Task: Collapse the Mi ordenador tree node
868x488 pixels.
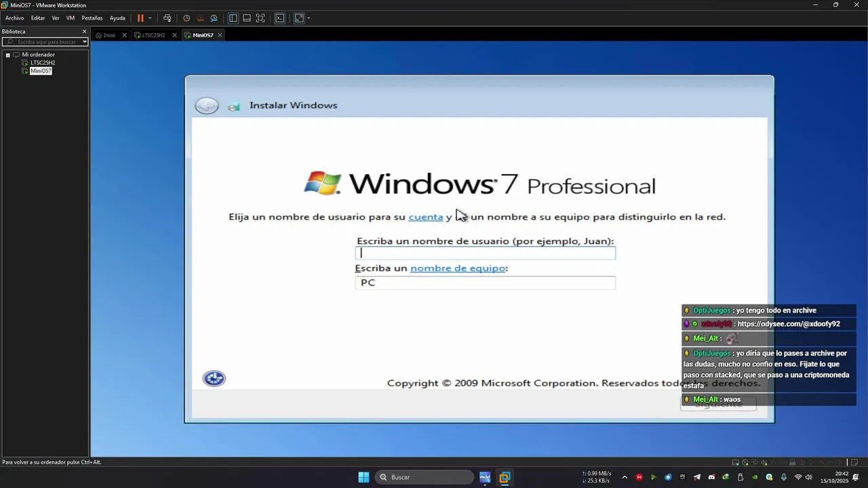Action: point(7,55)
